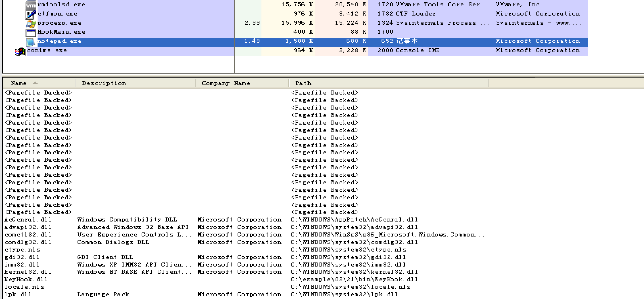This screenshot has width=644, height=299.
Task: Select the first Pagefile Backed entry
Action: click(38, 93)
